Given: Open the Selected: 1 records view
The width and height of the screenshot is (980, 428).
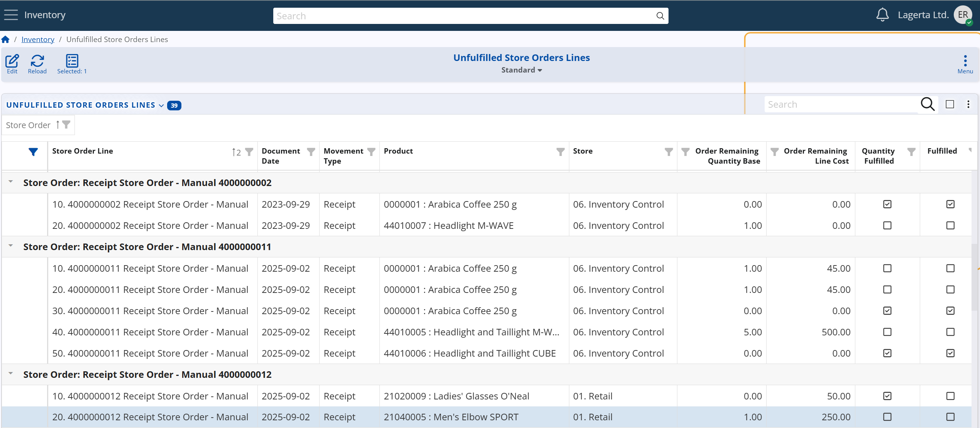Looking at the screenshot, I should click(72, 62).
